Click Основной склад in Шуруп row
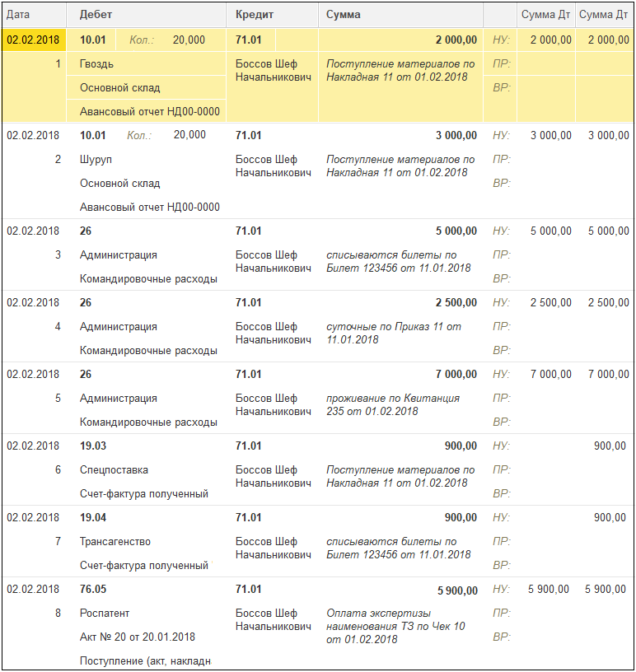This screenshot has width=636, height=672. point(119,184)
